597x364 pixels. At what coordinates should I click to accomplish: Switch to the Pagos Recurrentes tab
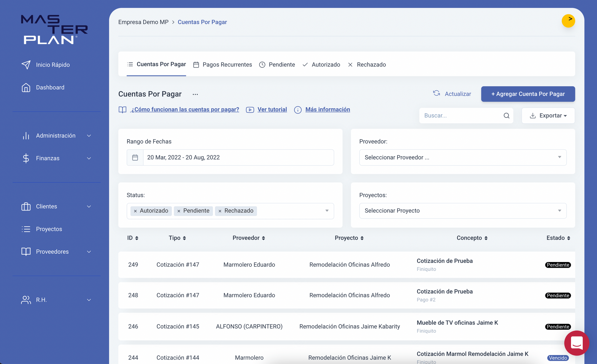click(x=223, y=65)
